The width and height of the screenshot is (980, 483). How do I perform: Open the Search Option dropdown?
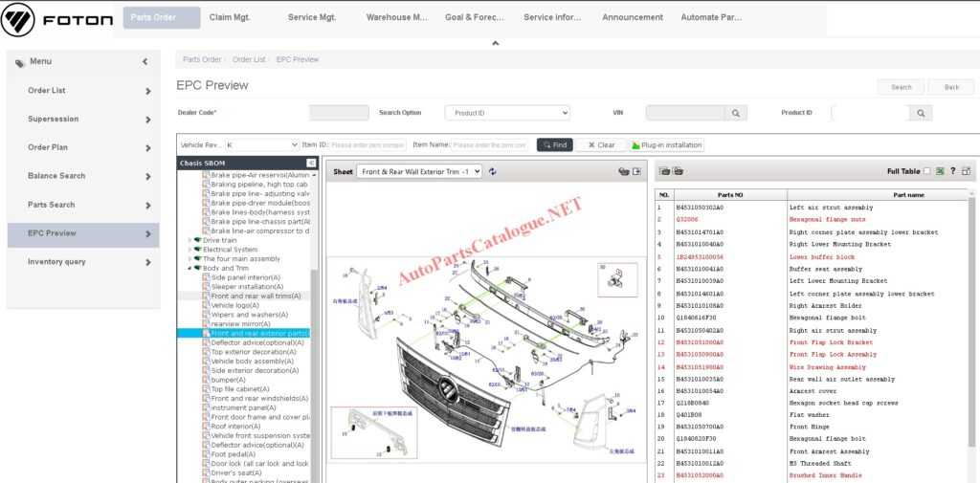point(507,113)
